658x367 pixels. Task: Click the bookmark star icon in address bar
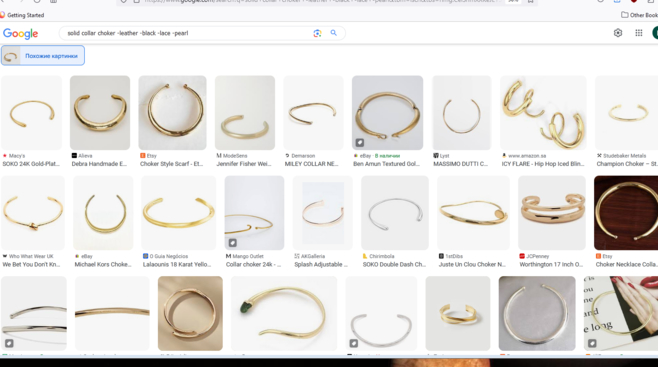(x=530, y=1)
